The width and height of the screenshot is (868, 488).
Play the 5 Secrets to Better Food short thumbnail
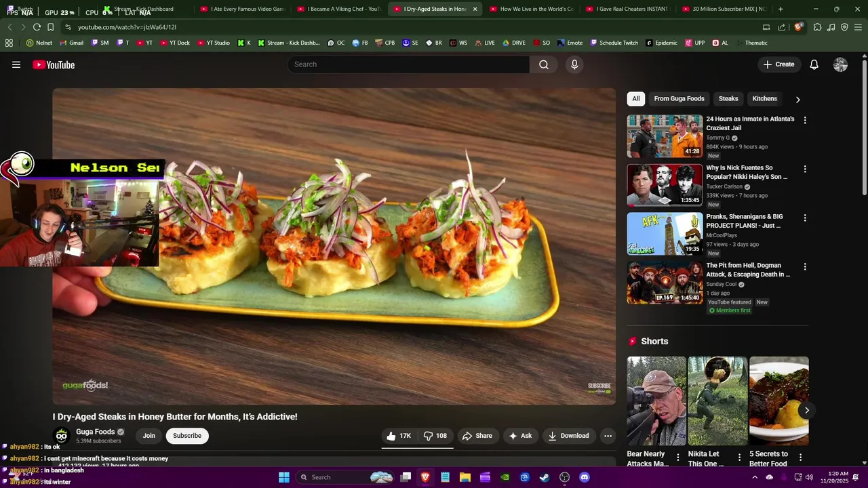pos(779,401)
